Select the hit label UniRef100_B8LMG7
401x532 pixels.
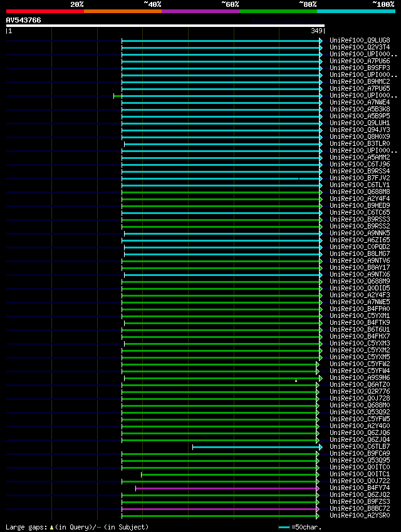[360, 253]
